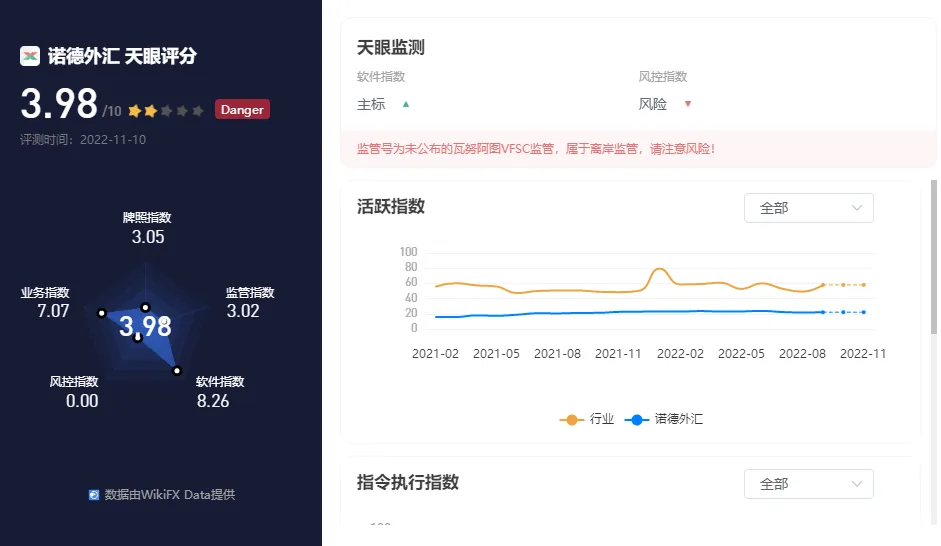
Task: Click the 软件指数 8.26 value
Action: tap(213, 401)
